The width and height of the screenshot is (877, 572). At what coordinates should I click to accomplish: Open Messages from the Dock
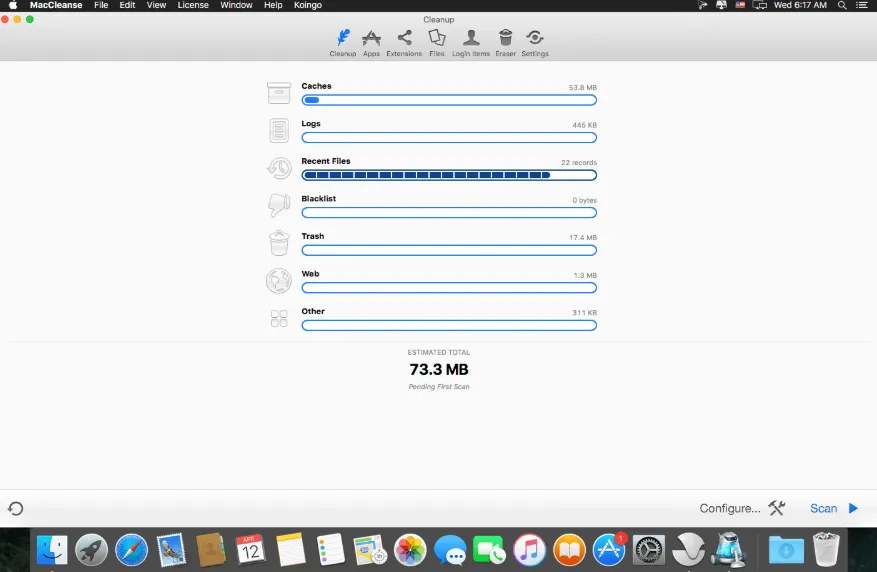tap(450, 550)
